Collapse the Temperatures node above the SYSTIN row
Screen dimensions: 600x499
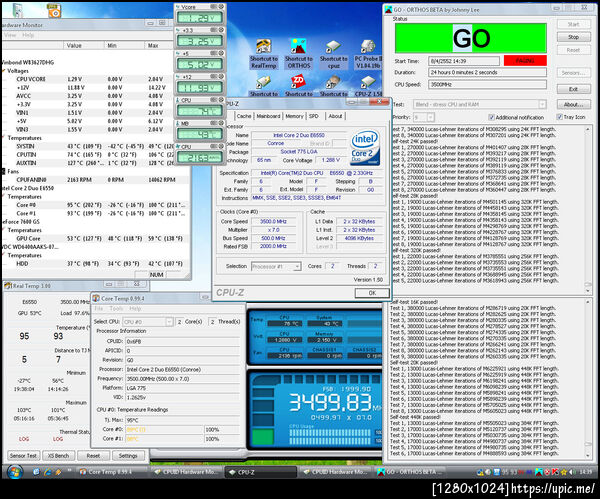[x=4, y=138]
